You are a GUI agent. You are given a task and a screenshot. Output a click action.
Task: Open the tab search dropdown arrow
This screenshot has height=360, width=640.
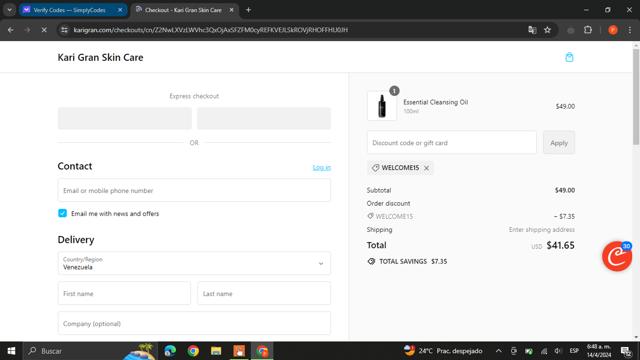[x=9, y=10]
